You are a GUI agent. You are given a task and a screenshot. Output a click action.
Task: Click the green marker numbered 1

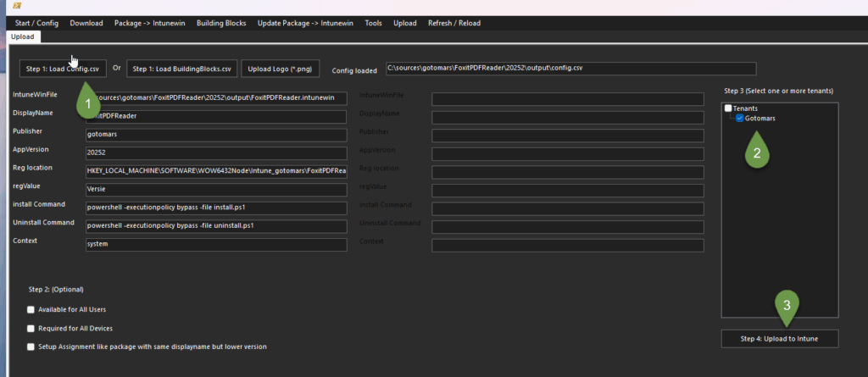tap(85, 103)
